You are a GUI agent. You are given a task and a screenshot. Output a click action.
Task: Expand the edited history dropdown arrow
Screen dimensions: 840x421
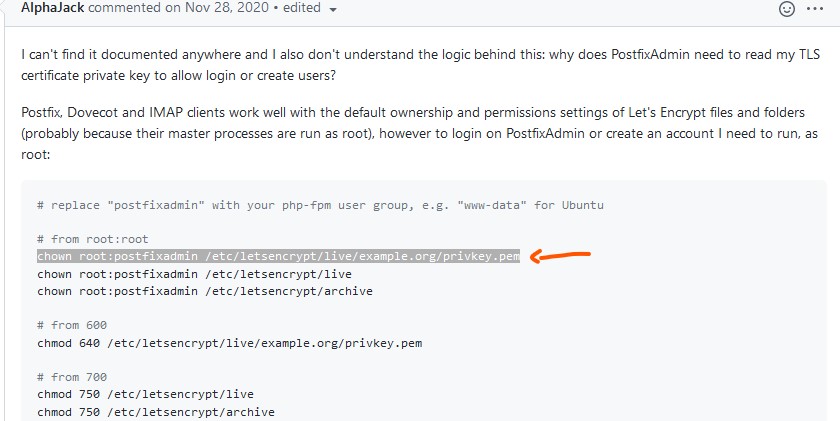[x=333, y=9]
